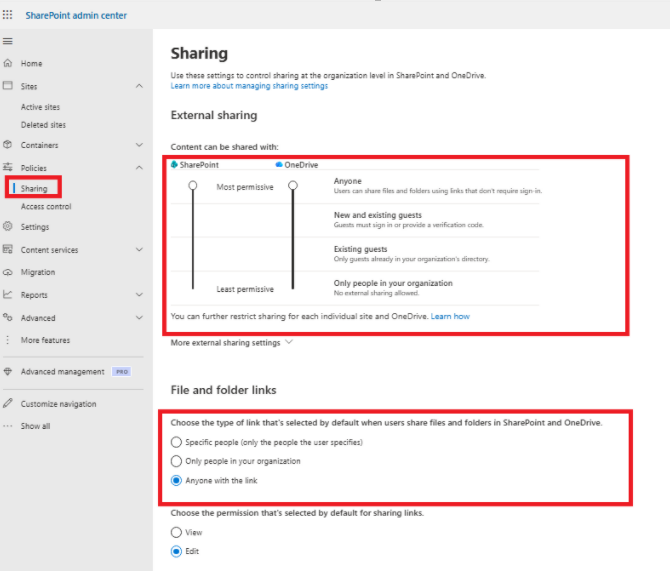Click the Only people in your organization sharing level

[x=393, y=283]
